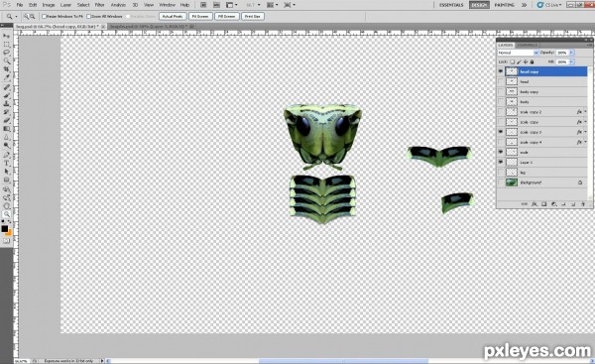Select the Crop tool

tap(7, 69)
